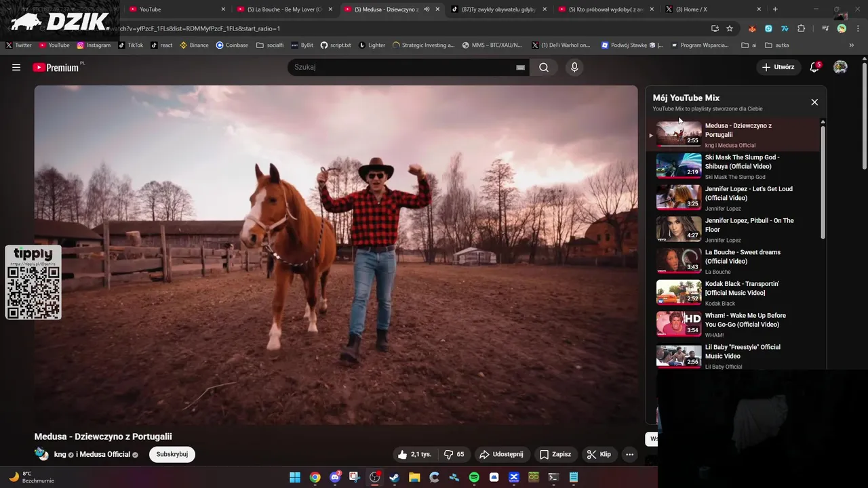The image size is (868, 488).
Task: Click the Udostępnij share button
Action: click(501, 454)
